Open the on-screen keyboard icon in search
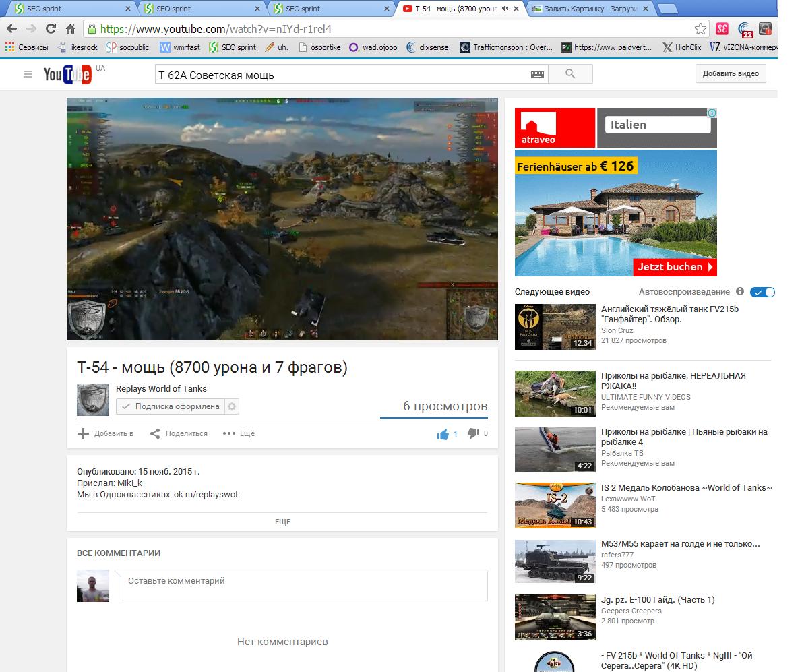The width and height of the screenshot is (802, 672). pyautogui.click(x=537, y=75)
